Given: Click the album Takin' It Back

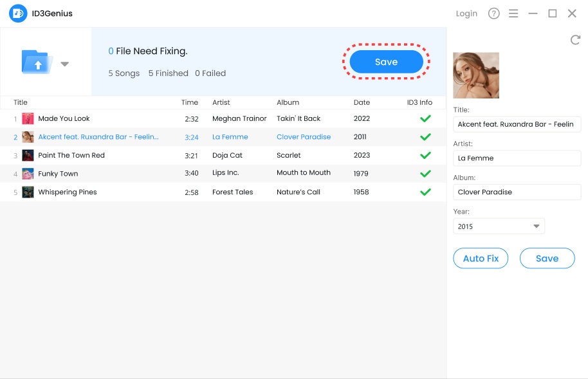Looking at the screenshot, I should pos(299,118).
